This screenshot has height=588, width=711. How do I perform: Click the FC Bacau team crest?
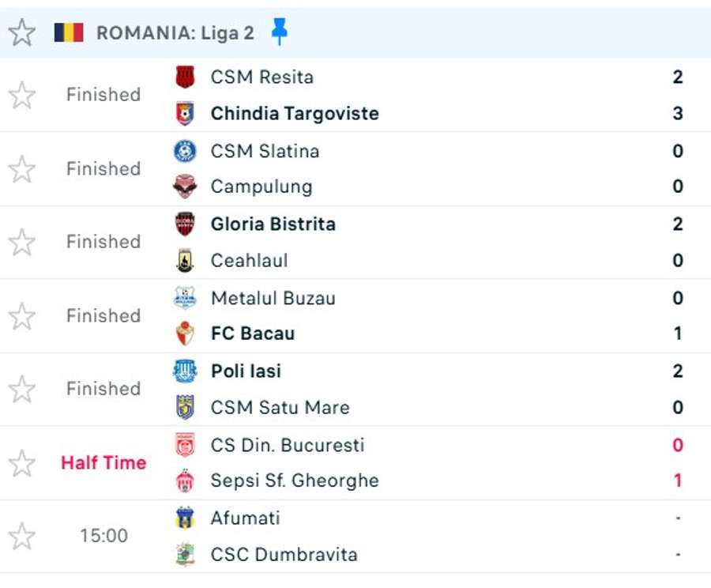tap(185, 334)
